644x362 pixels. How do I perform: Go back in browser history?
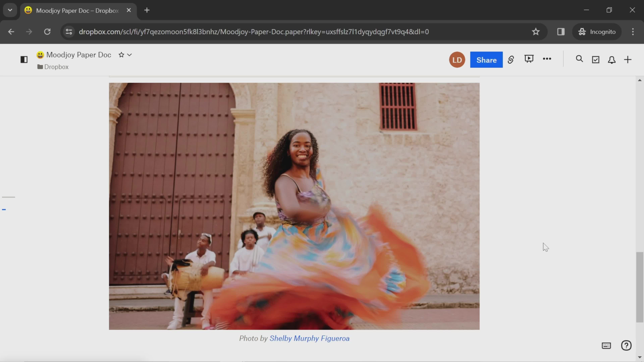(x=11, y=32)
